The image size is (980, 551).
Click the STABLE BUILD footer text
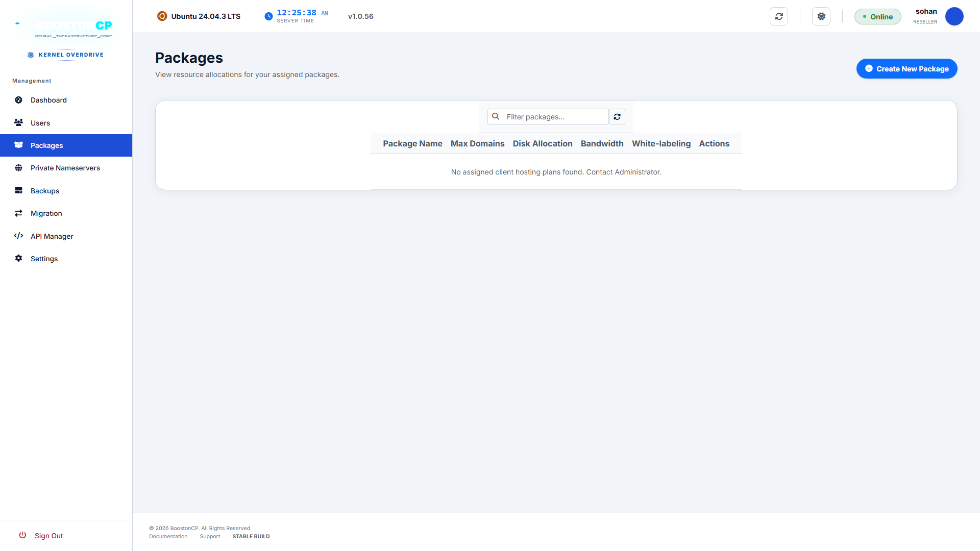pos(251,536)
